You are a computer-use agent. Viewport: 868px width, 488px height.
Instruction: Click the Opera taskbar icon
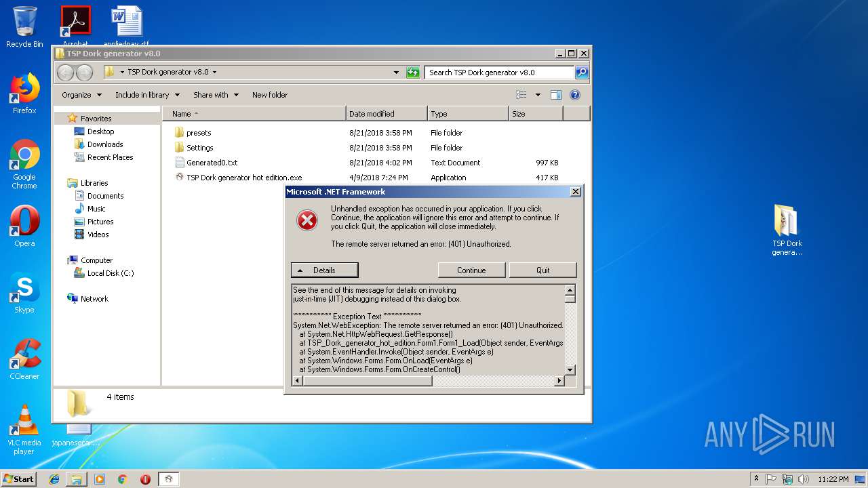(x=145, y=479)
